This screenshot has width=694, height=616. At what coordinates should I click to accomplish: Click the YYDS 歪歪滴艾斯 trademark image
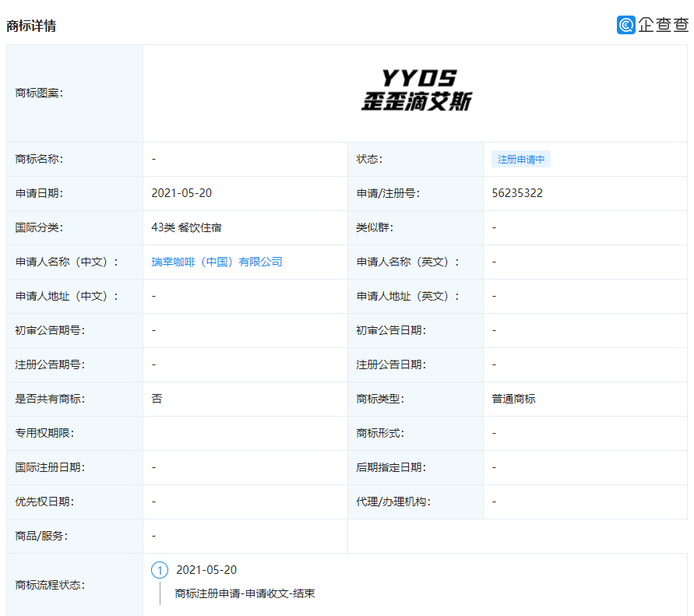(x=417, y=90)
